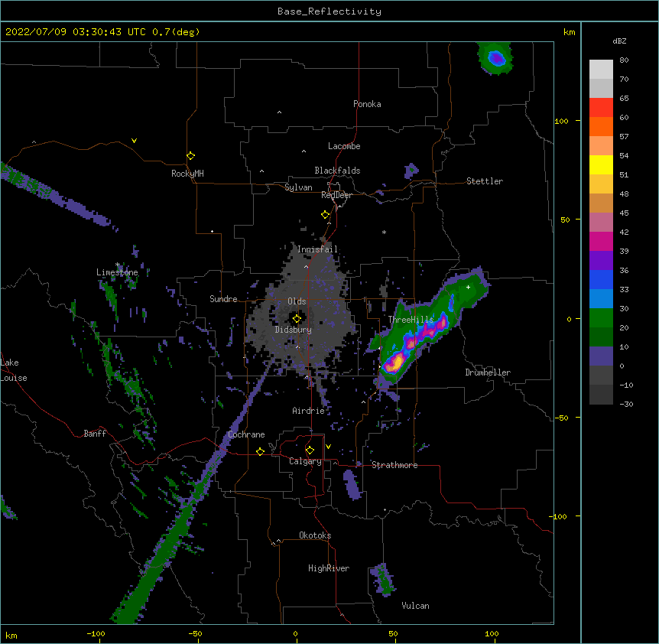Image resolution: width=659 pixels, height=644 pixels.
Task: Click the yellow-orange storm core southwest of ThreeHills
Action: click(x=395, y=363)
